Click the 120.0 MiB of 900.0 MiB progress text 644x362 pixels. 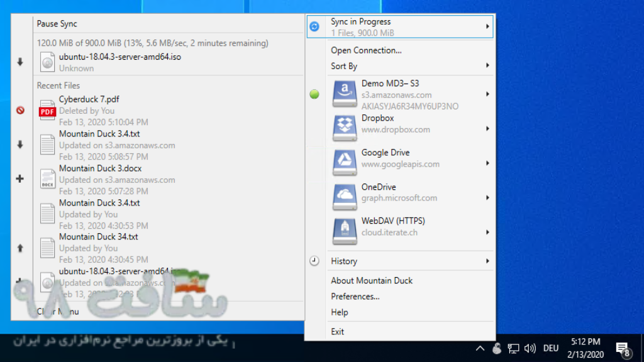coord(152,43)
